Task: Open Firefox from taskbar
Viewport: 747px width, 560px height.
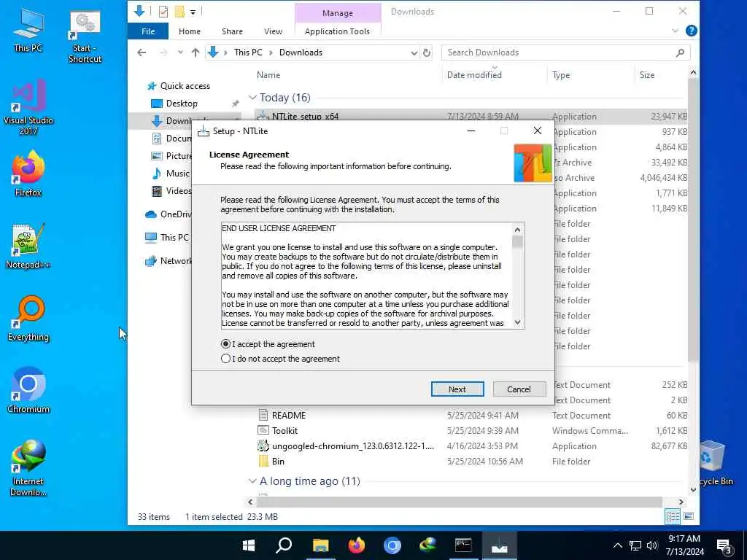Action: (356, 545)
